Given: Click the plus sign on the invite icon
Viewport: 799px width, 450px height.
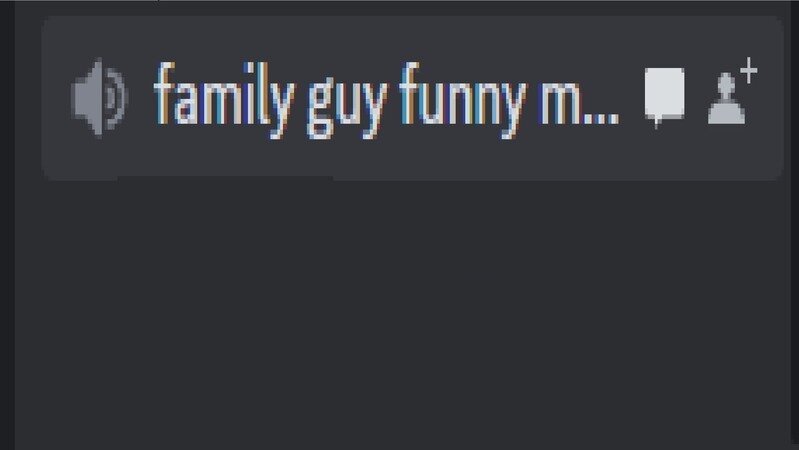Looking at the screenshot, I should 749,70.
